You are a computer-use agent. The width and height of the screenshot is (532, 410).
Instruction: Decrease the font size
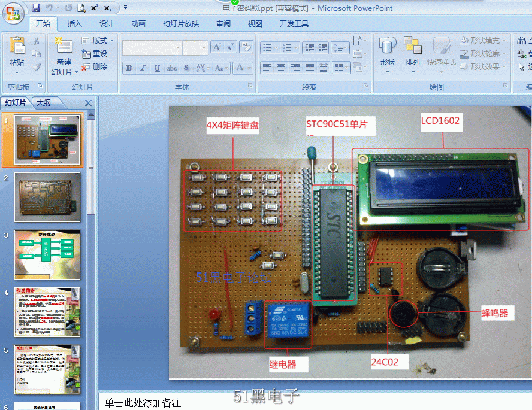[230, 47]
